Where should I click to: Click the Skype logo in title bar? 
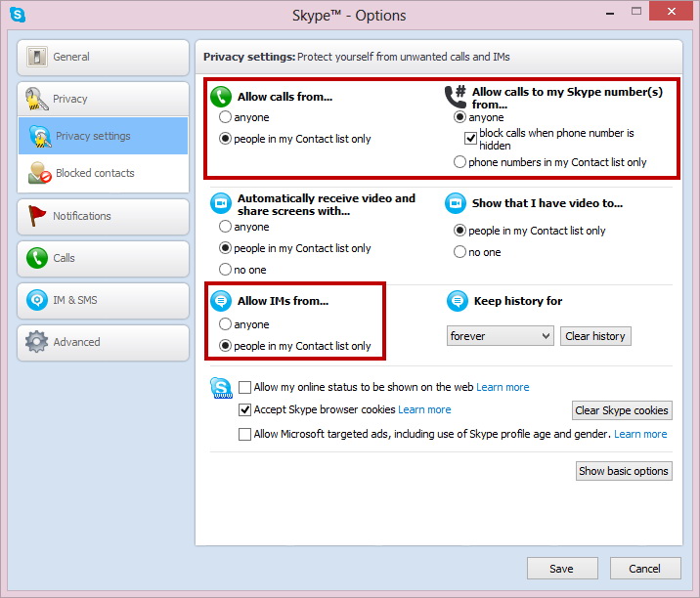(x=18, y=15)
